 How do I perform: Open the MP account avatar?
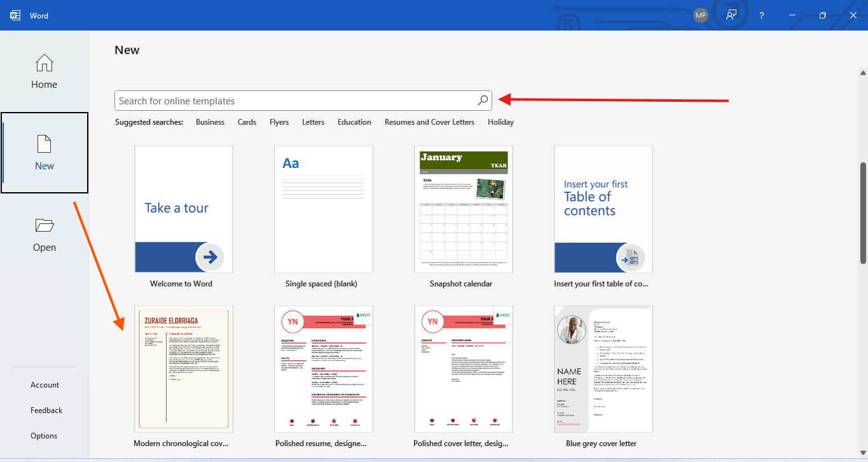pos(700,15)
